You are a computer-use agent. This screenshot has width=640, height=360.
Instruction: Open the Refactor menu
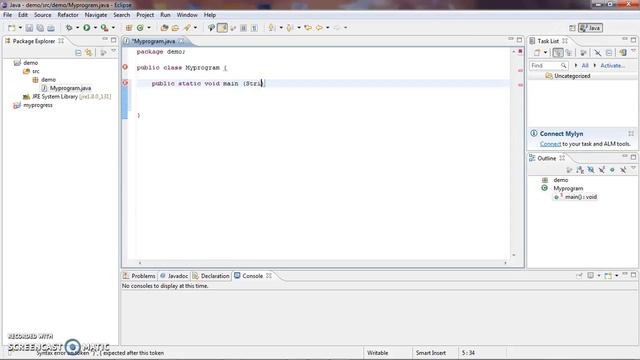[x=68, y=15]
